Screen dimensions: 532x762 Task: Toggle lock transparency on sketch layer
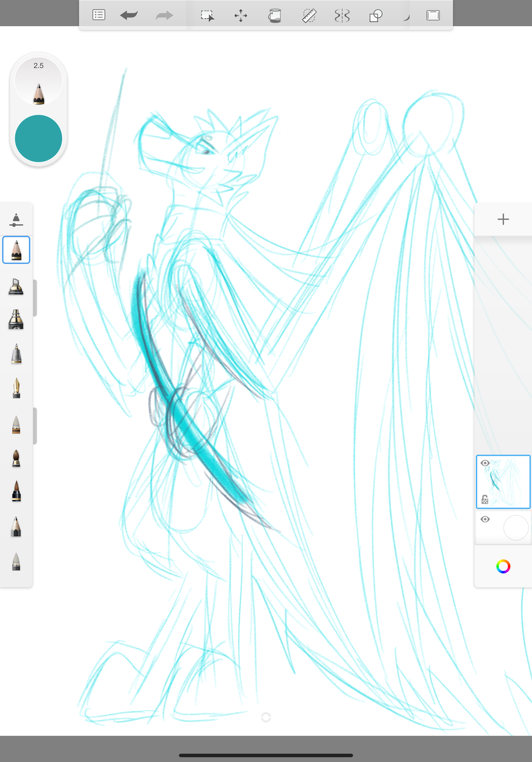(485, 499)
